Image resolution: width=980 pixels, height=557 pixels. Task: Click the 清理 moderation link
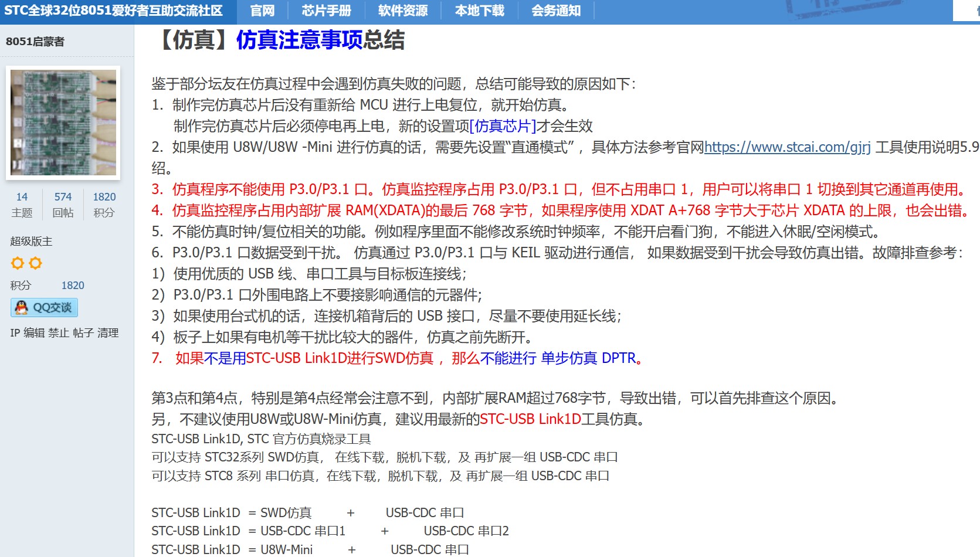108,333
